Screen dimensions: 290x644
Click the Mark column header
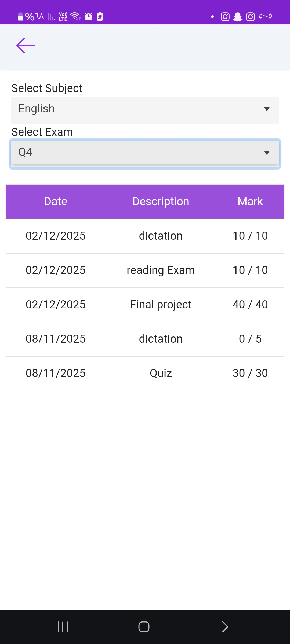[250, 202]
